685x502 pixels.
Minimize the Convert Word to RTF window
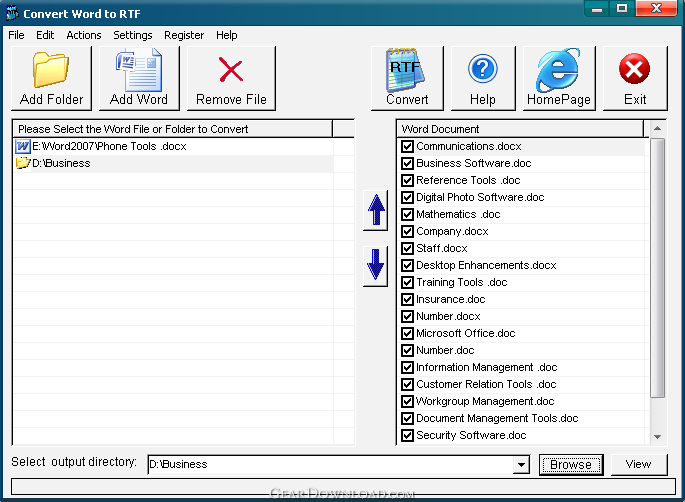597,9
